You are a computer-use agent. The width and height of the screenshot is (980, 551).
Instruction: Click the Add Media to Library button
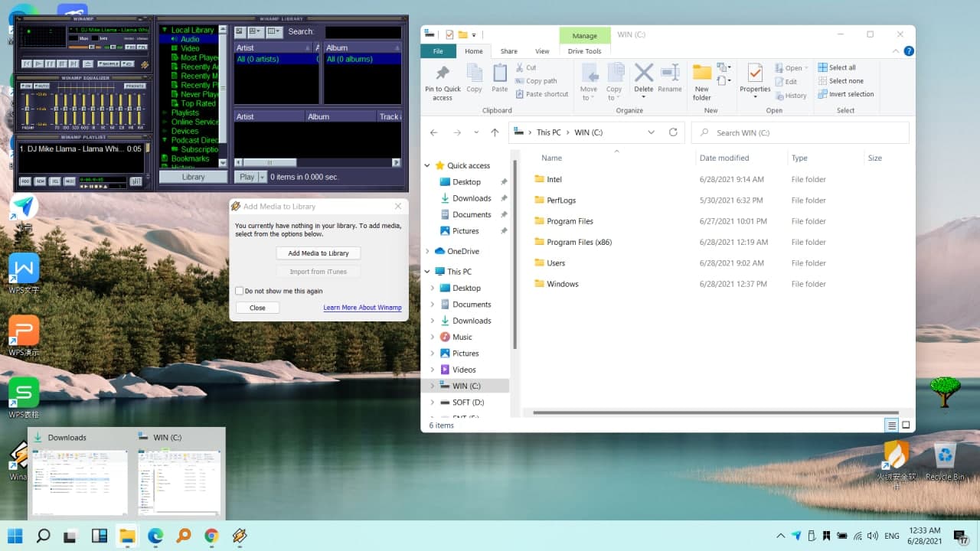pos(318,253)
